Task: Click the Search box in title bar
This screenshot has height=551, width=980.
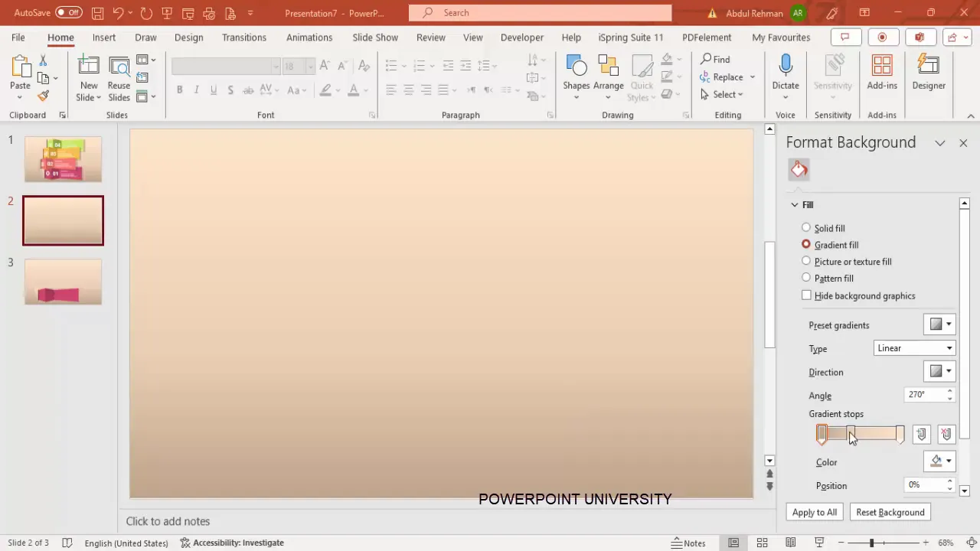Action: click(x=540, y=12)
